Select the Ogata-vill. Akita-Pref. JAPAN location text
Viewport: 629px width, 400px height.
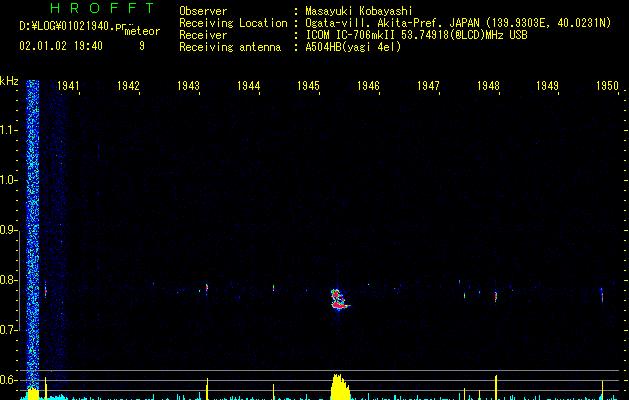click(458, 23)
